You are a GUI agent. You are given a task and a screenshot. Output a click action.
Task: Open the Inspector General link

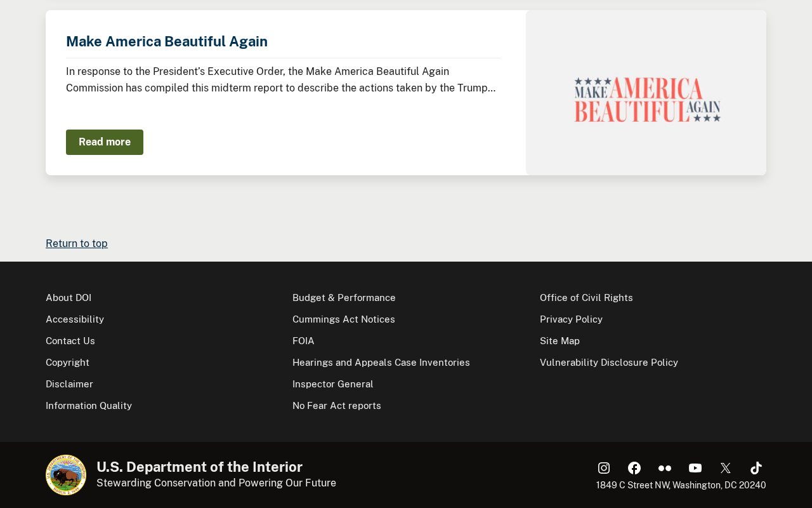tap(333, 384)
